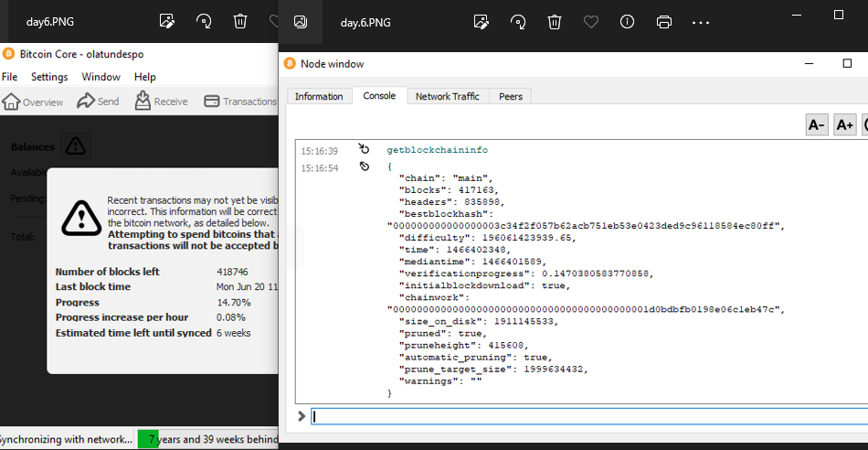The image size is (868, 450).
Task: Click Synchronizing with network status text
Action: click(x=66, y=439)
